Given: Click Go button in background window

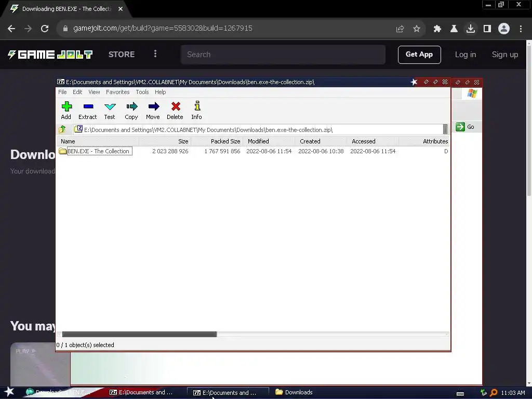Looking at the screenshot, I should click(x=465, y=127).
